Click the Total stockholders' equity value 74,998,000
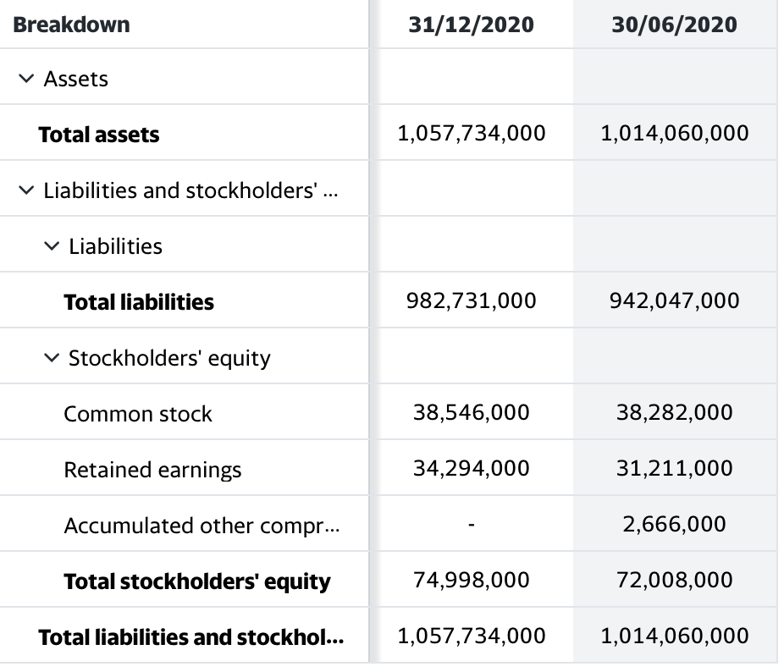Viewport: 784px width, 672px height. click(x=472, y=580)
